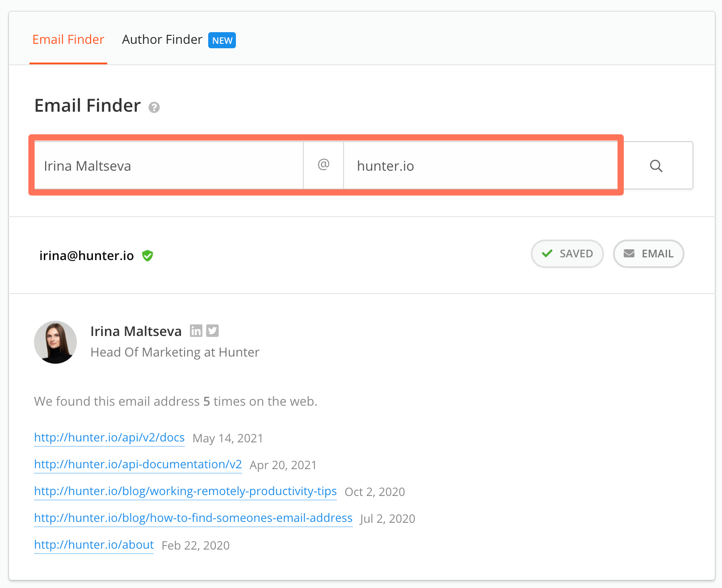Screen dimensions: 722x588
Task: Click the Feb 22, 2020 date
Action: (196, 546)
